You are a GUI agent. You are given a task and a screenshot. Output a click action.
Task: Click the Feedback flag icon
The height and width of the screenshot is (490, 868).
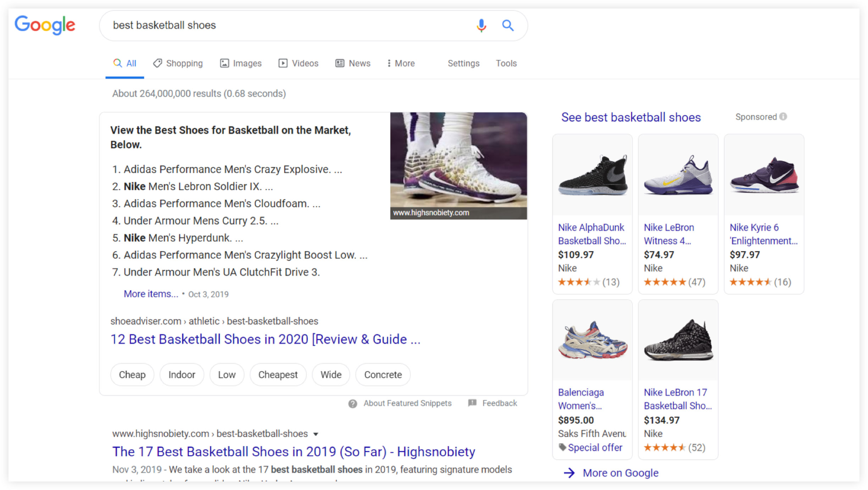click(472, 403)
